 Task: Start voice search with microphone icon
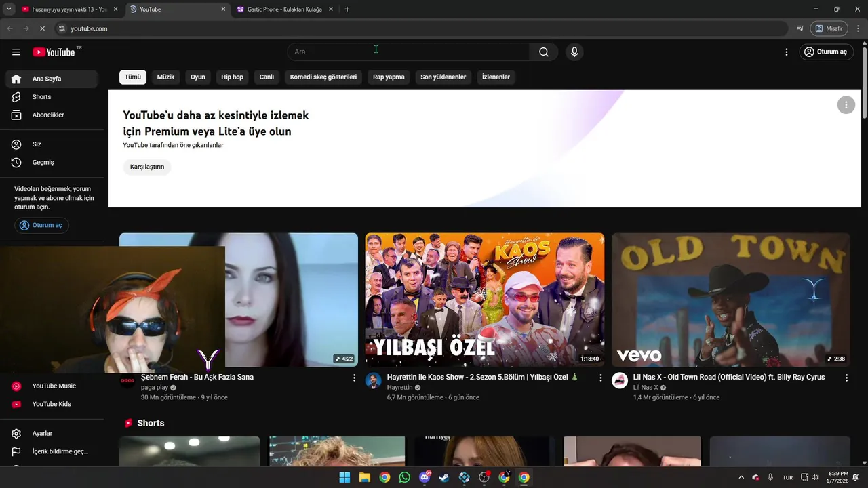tap(574, 52)
